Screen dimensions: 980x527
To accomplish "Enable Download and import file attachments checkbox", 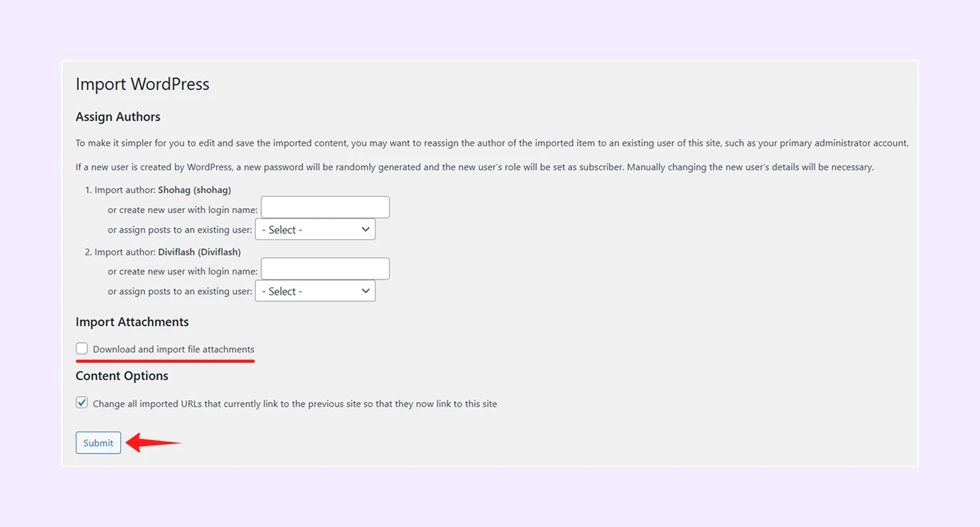I will pos(82,349).
